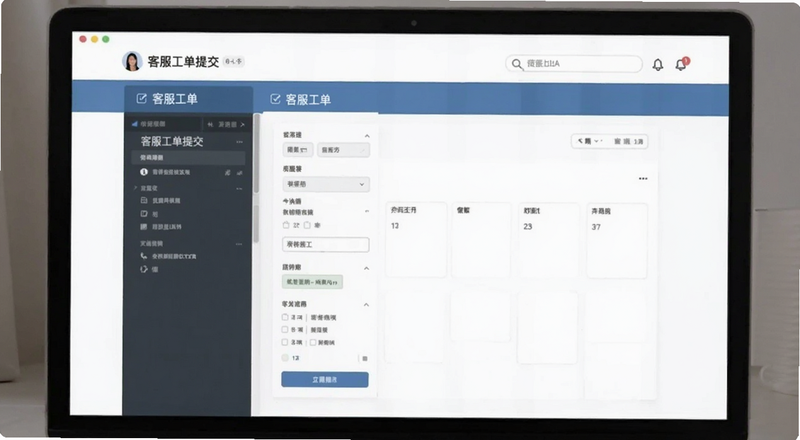Viewport: 800px width, 440px height.
Task: Tick the second checkbox in the three-row list
Action: pyautogui.click(x=285, y=330)
